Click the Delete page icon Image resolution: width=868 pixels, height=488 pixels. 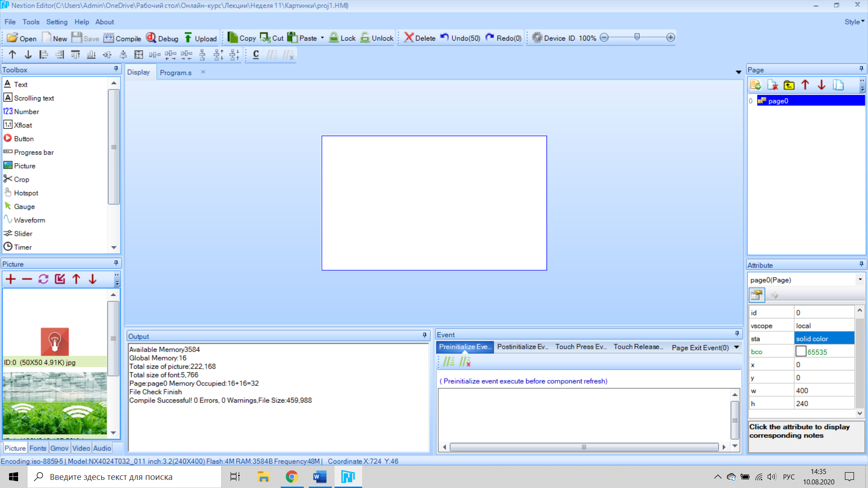pos(772,85)
